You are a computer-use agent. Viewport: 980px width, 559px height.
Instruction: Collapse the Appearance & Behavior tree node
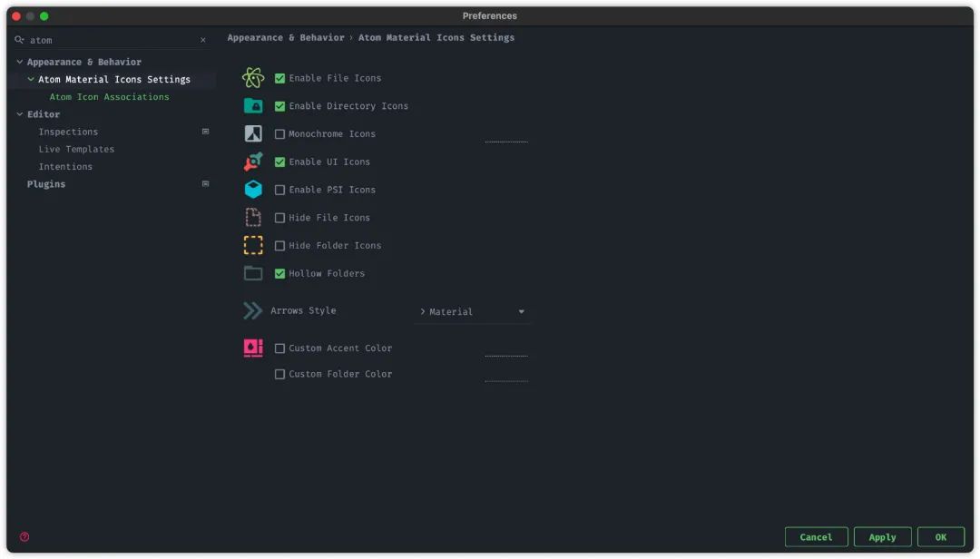click(19, 62)
